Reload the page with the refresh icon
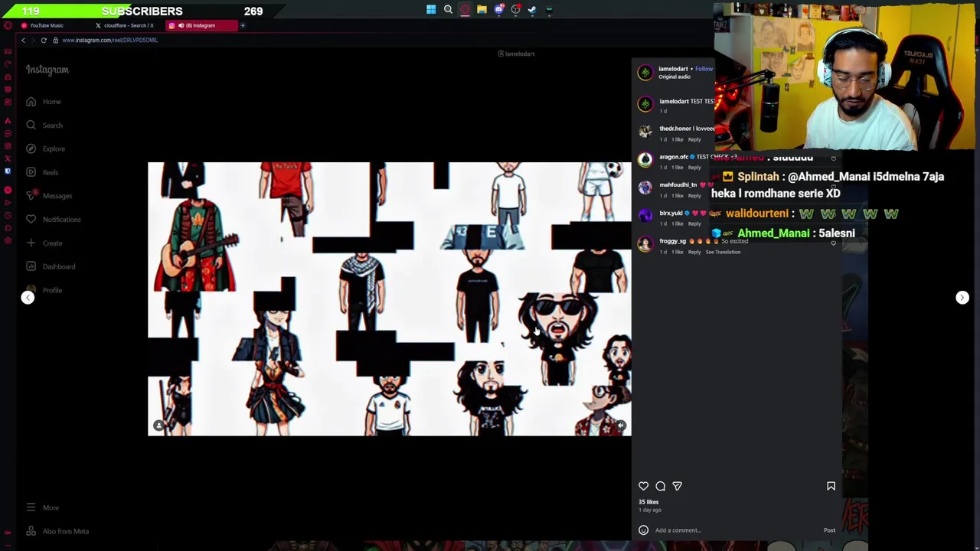Image resolution: width=980 pixels, height=551 pixels. pos(44,40)
